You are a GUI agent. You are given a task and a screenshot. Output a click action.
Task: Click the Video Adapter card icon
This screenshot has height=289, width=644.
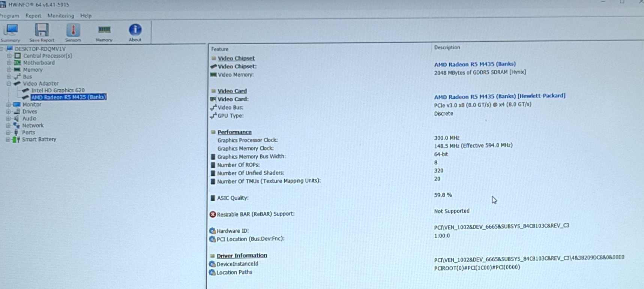pos(17,83)
